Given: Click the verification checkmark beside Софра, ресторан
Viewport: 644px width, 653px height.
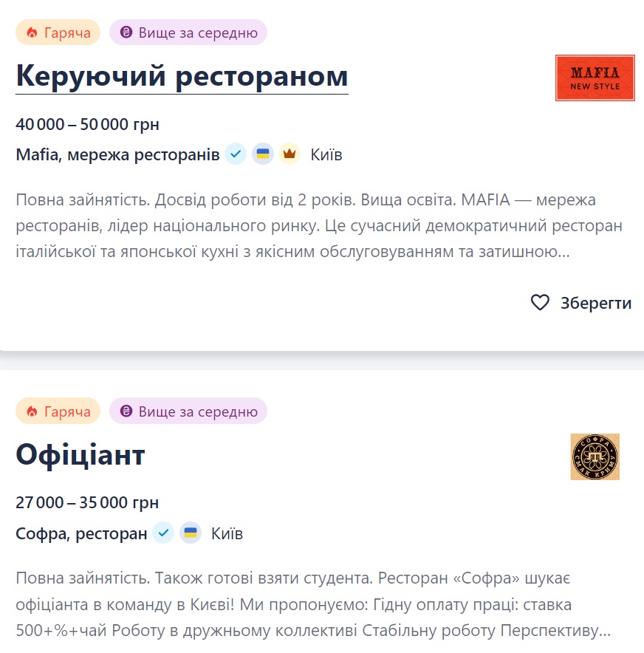Looking at the screenshot, I should [x=163, y=533].
